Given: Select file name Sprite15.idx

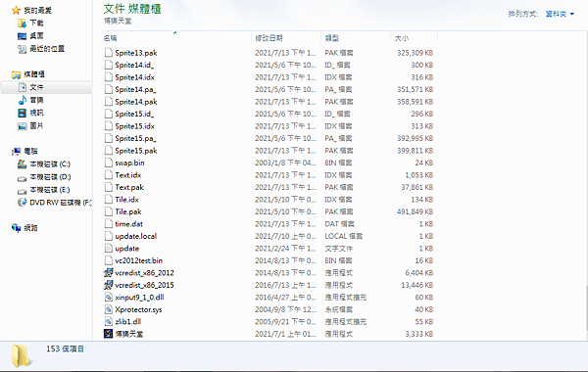Looking at the screenshot, I should click(x=134, y=126).
